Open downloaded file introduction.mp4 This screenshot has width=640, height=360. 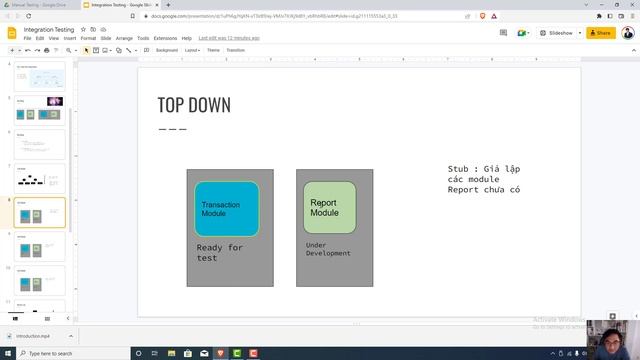(33, 336)
